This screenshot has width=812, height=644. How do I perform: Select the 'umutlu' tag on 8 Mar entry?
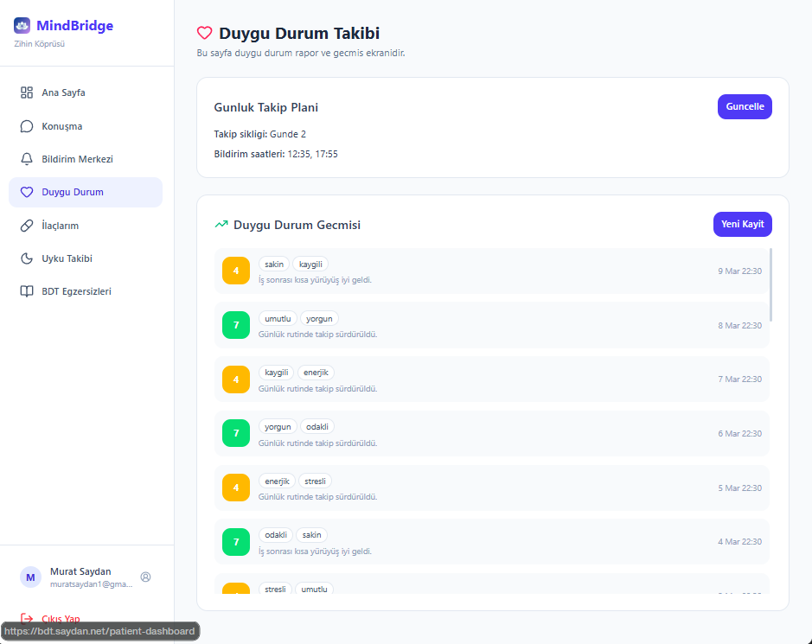[278, 318]
